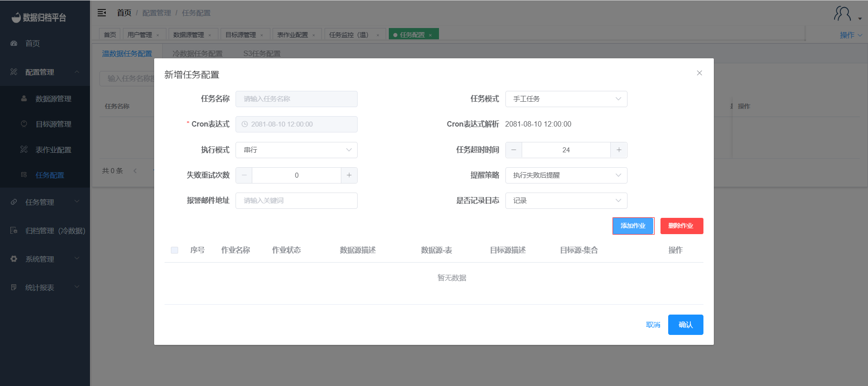Open the 用户管理 page tab
868x386 pixels.
click(144, 35)
